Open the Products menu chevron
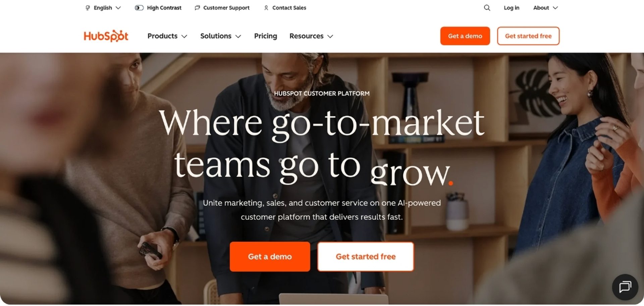The width and height of the screenshot is (644, 306). coord(184,36)
